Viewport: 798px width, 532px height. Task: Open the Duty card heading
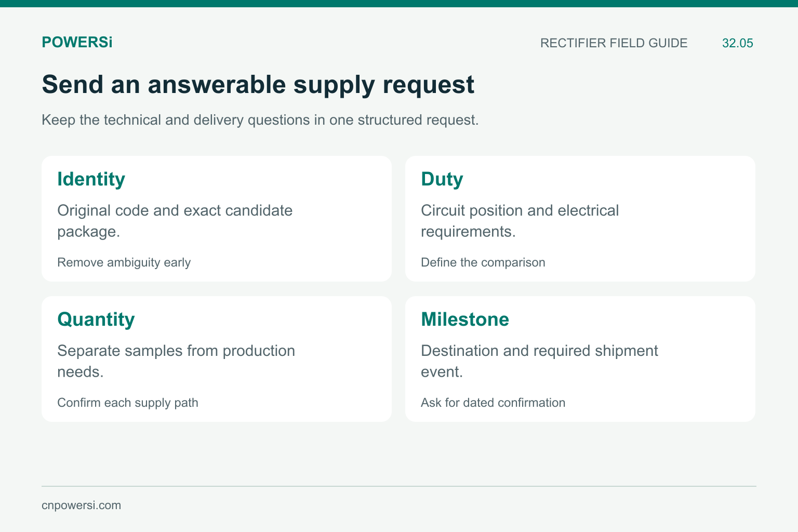tap(442, 179)
